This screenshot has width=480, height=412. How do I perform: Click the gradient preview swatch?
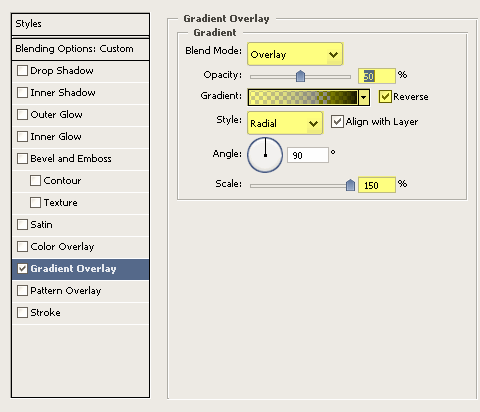click(x=303, y=98)
